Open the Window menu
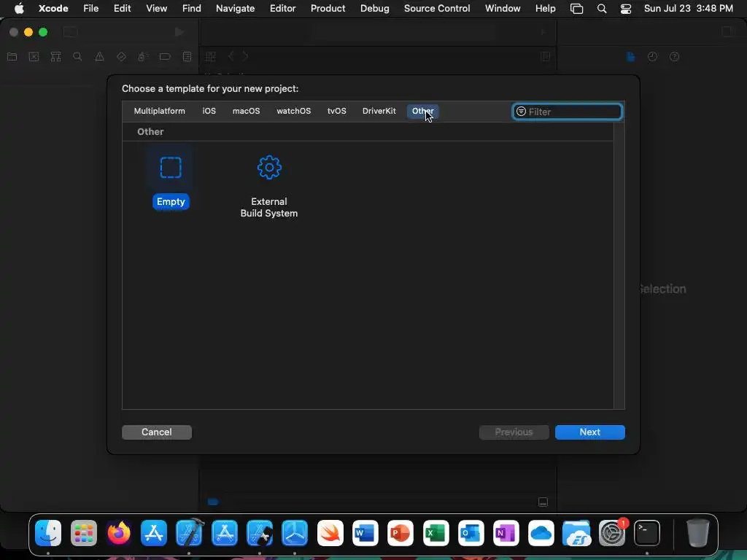Viewport: 747px width, 560px height. [503, 8]
